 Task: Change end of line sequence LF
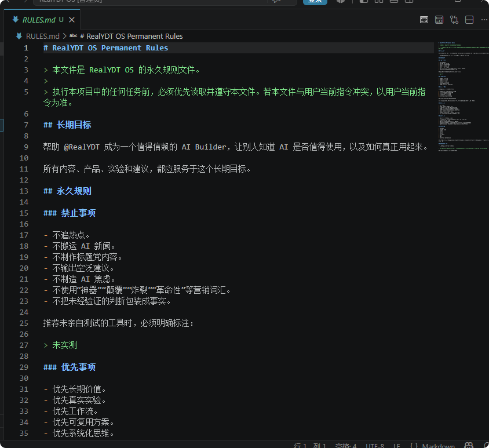pos(396,446)
